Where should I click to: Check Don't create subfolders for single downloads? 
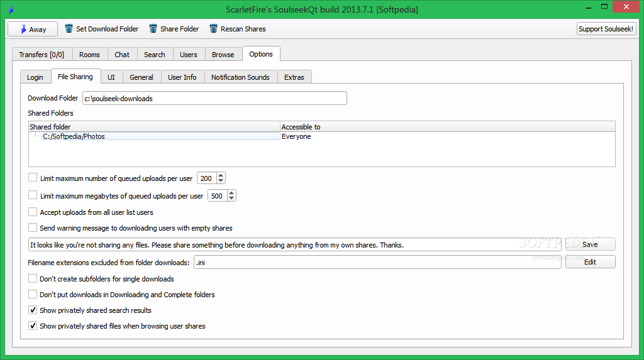(x=33, y=278)
